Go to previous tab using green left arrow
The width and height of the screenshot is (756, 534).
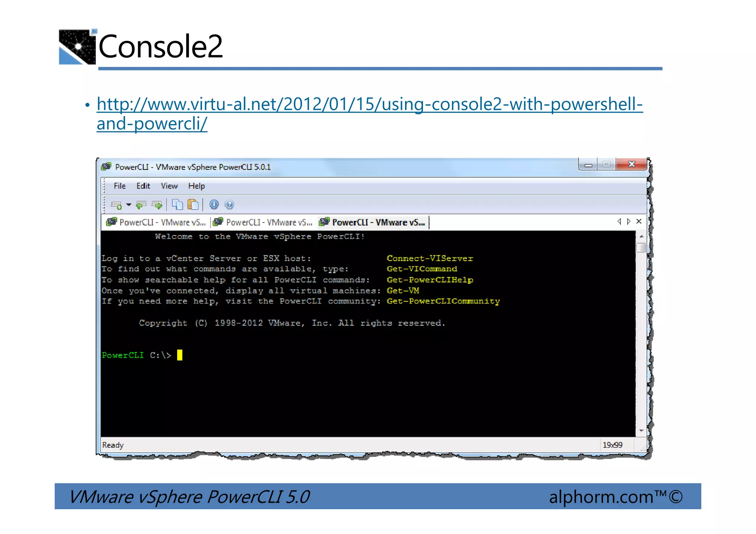click(x=141, y=205)
